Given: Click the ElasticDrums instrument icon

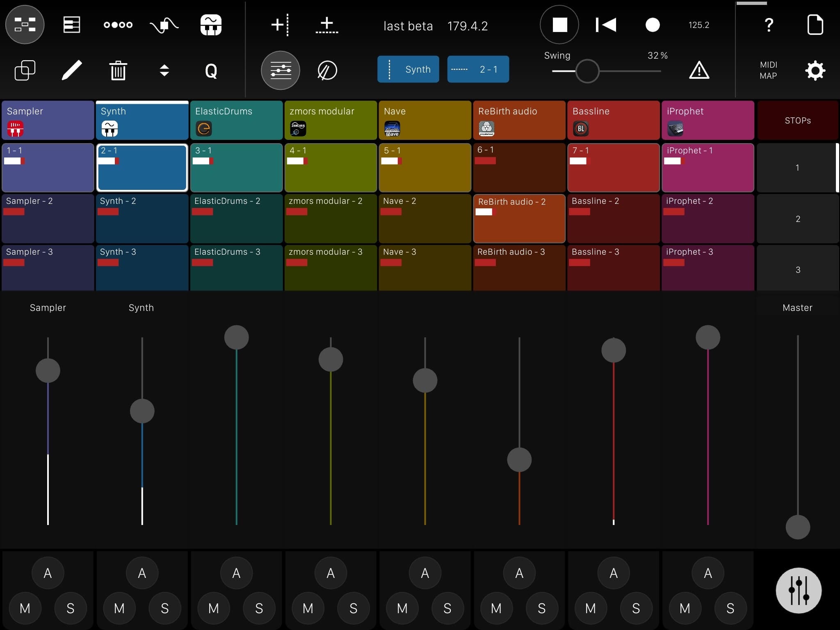Looking at the screenshot, I should [203, 129].
